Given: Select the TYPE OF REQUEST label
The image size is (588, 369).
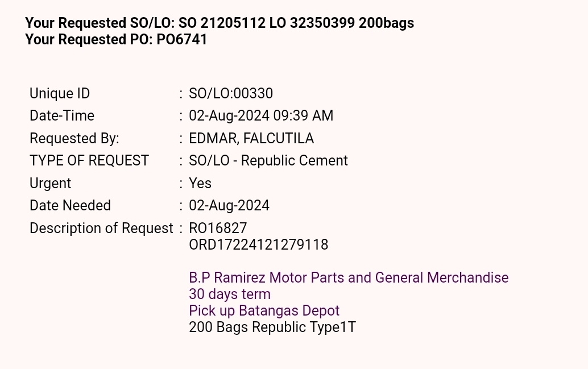Looking at the screenshot, I should point(89,161).
